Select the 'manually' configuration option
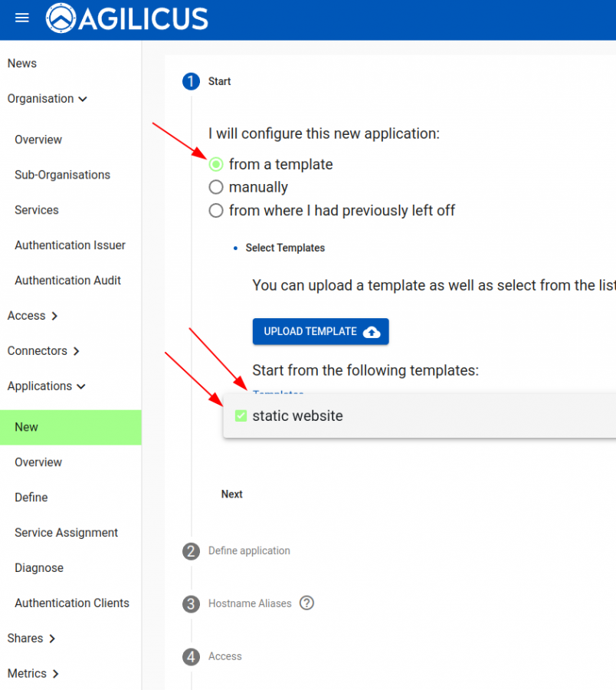This screenshot has height=690, width=616. [216, 187]
